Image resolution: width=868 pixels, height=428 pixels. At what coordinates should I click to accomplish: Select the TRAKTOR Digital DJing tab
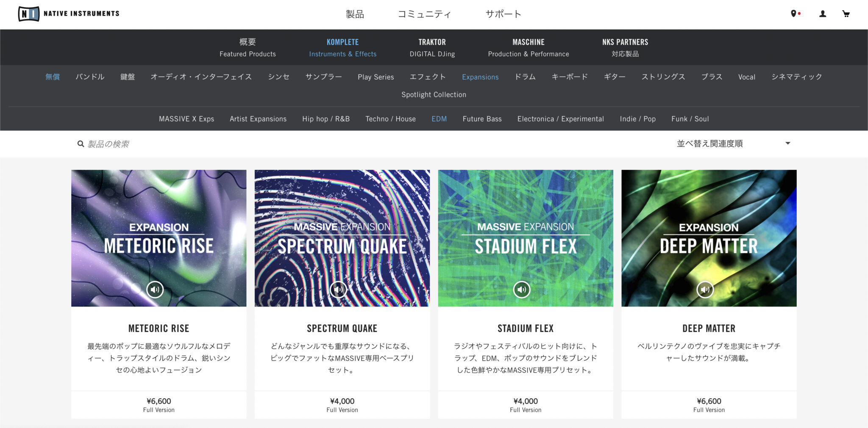(x=432, y=47)
